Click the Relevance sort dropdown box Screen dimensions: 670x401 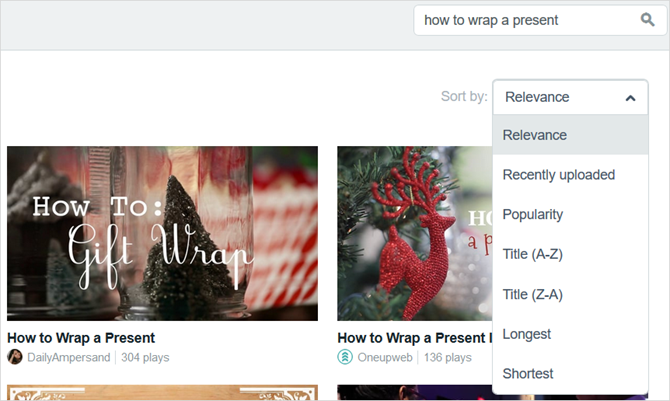click(x=570, y=97)
